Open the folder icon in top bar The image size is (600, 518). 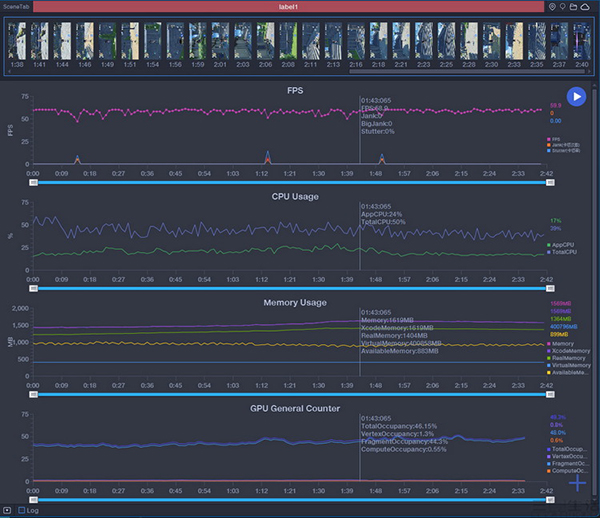point(574,6)
